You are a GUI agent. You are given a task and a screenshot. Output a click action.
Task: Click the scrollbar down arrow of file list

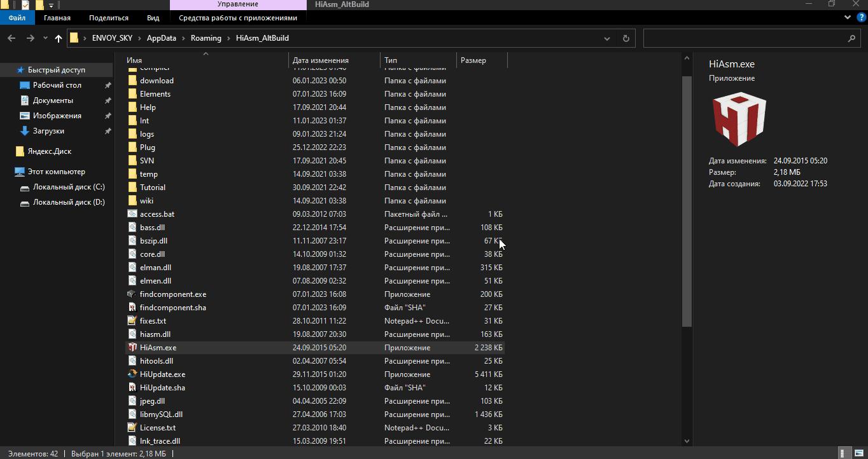point(686,441)
